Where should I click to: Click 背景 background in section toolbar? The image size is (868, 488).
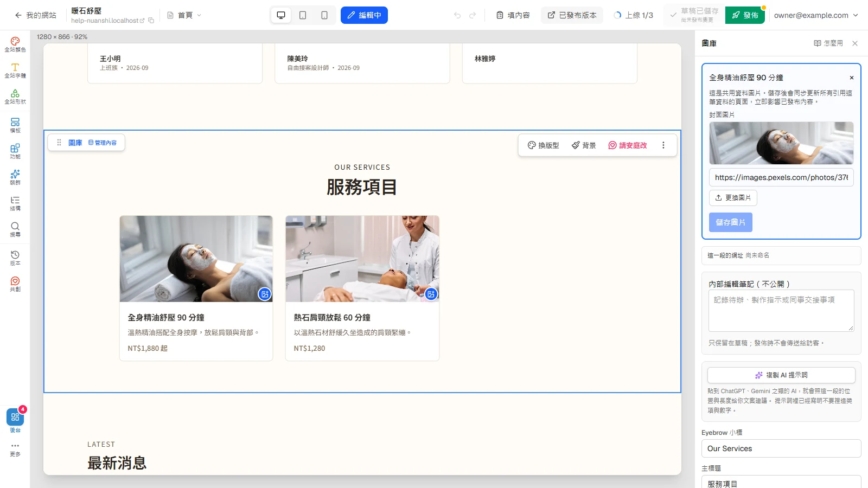(584, 145)
